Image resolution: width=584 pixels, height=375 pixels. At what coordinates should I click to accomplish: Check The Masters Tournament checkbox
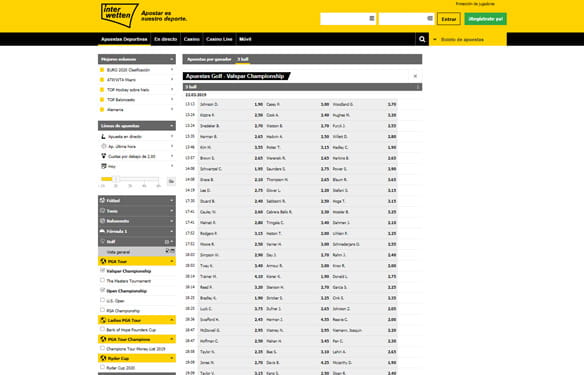(x=102, y=280)
